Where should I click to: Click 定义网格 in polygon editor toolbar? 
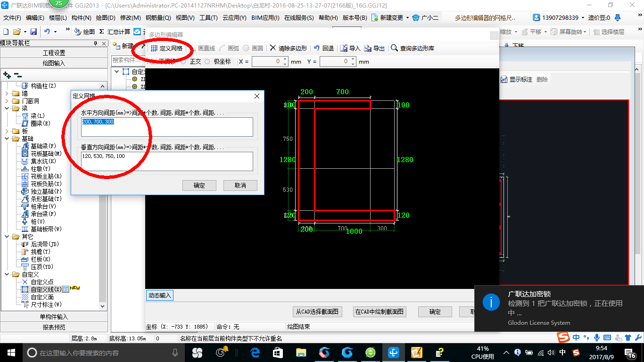(x=167, y=48)
